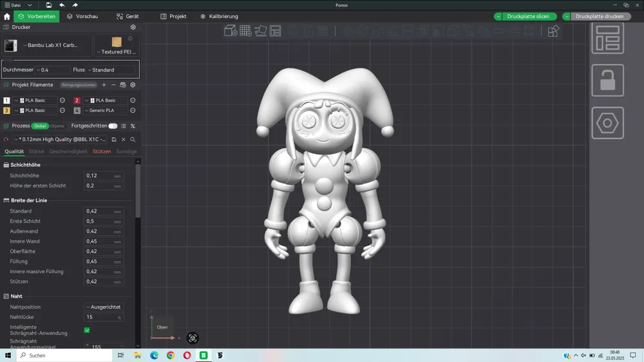Click the Druckplatte drucken button
The image size is (644, 362).
pyautogui.click(x=600, y=17)
